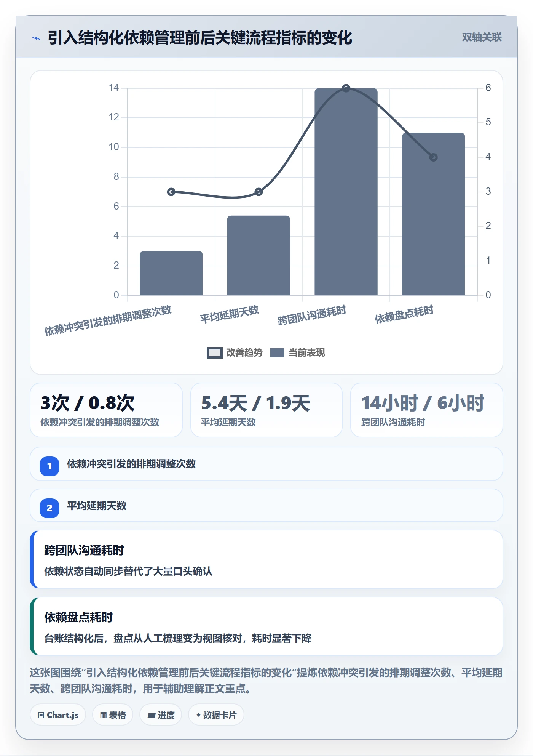Click the 数据卡片 tag
This screenshot has width=533, height=756.
216,715
